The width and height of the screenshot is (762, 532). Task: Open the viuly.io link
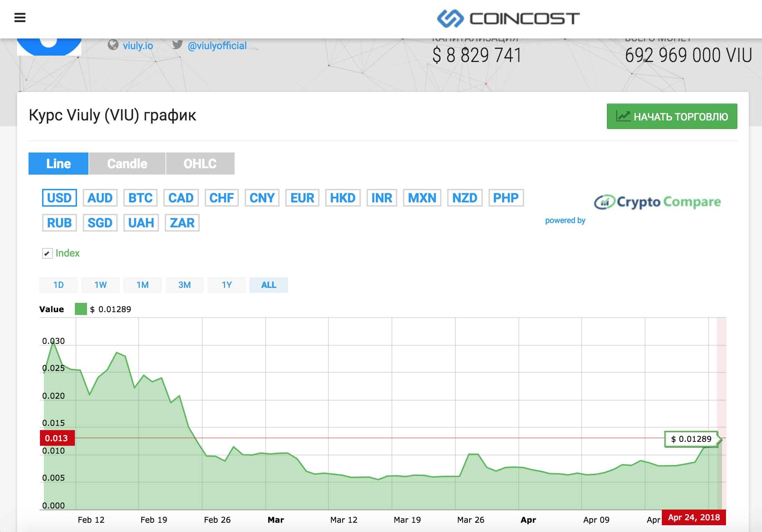(138, 46)
